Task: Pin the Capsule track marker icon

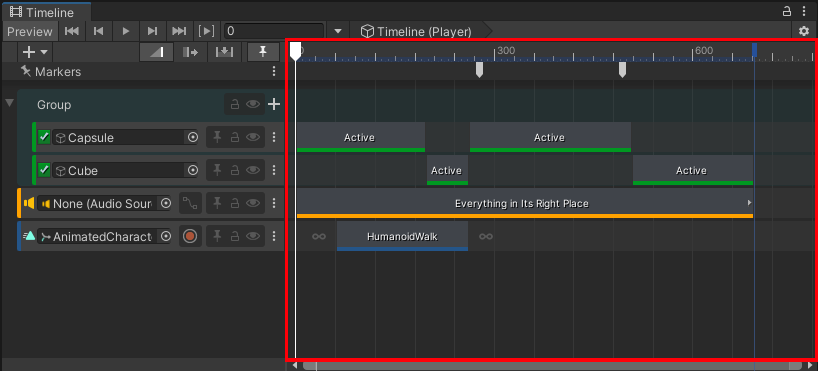Action: 217,138
